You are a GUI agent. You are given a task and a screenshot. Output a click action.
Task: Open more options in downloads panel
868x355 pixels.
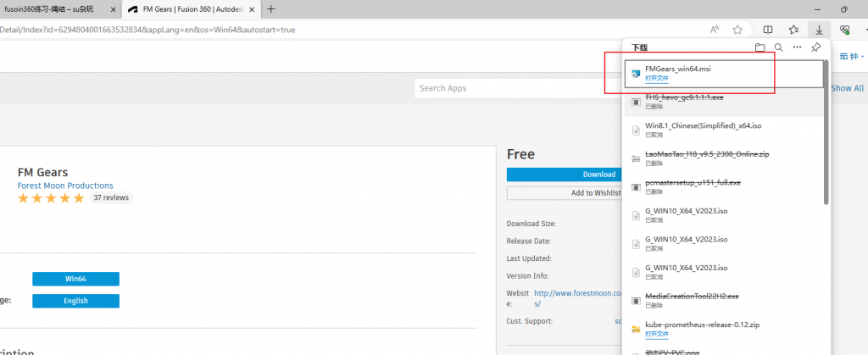tap(797, 47)
